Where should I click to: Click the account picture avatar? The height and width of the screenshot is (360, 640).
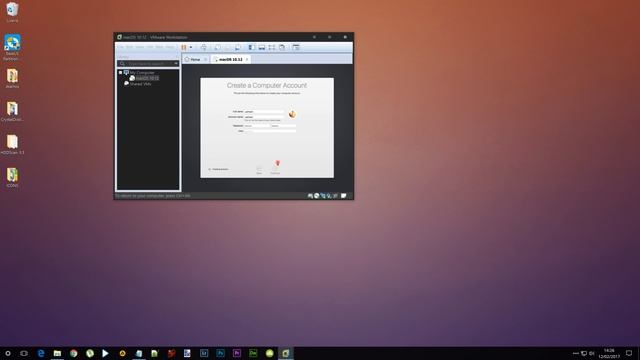pos(292,114)
